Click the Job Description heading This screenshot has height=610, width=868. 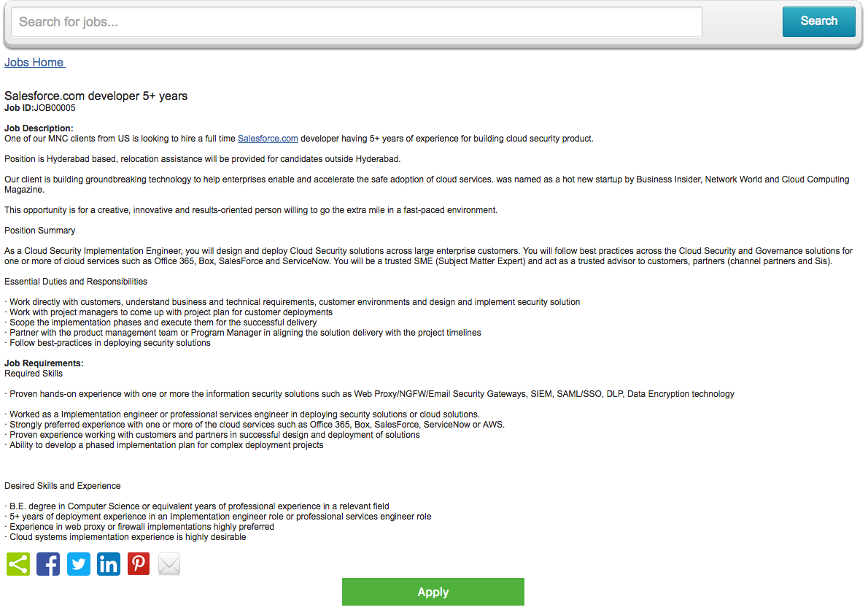click(x=39, y=128)
